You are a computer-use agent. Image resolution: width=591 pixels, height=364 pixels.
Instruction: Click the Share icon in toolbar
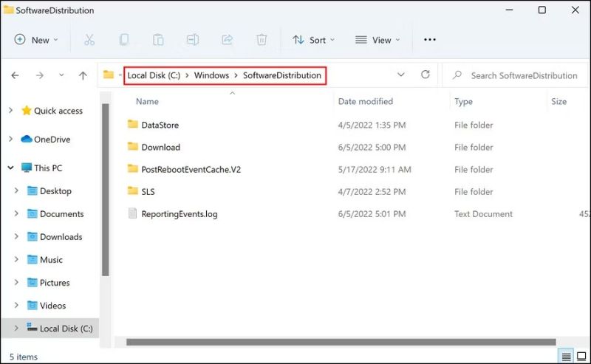coord(228,40)
